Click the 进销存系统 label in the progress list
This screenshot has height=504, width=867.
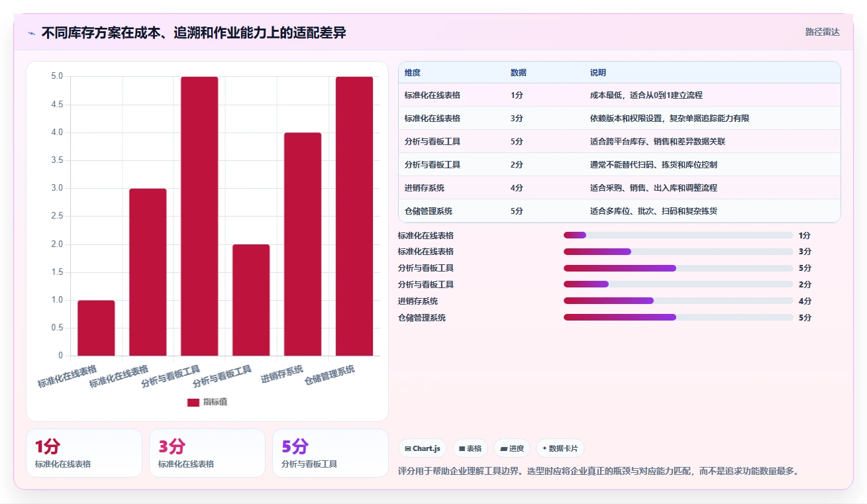click(x=418, y=301)
